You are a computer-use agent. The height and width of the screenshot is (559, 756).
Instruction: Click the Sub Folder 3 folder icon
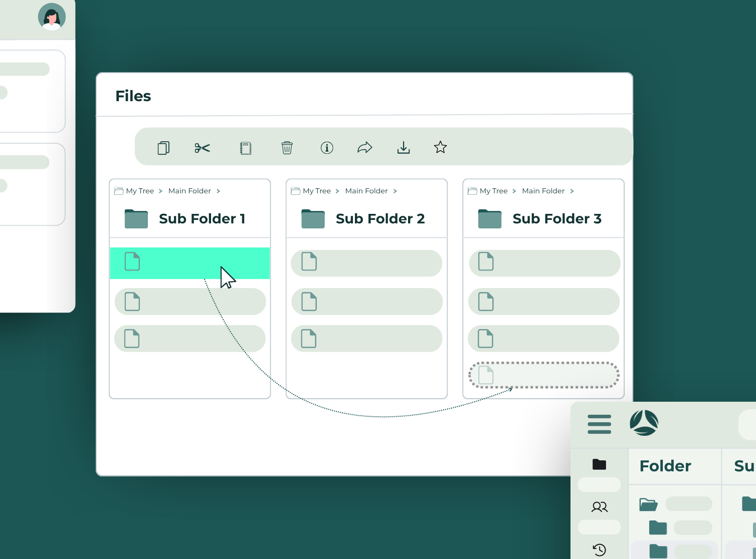tap(490, 219)
